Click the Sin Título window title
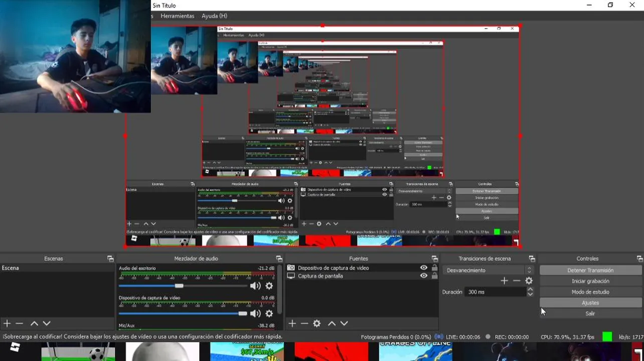This screenshot has width=644, height=361. (x=164, y=6)
